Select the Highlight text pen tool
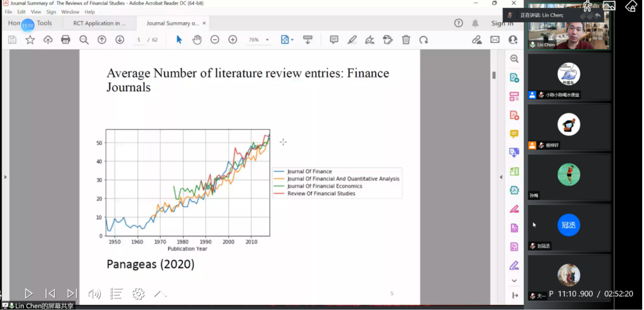 (x=352, y=40)
